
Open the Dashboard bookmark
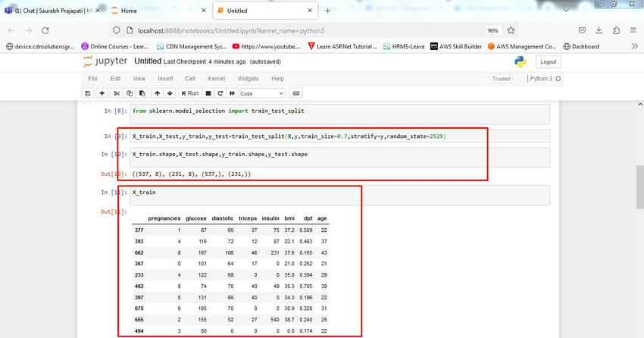pyautogui.click(x=581, y=46)
